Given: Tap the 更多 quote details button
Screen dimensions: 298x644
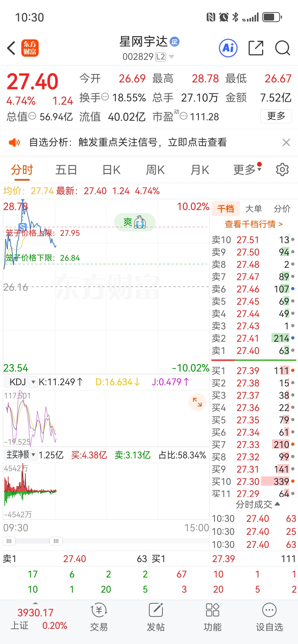Looking at the screenshot, I should pos(276,116).
